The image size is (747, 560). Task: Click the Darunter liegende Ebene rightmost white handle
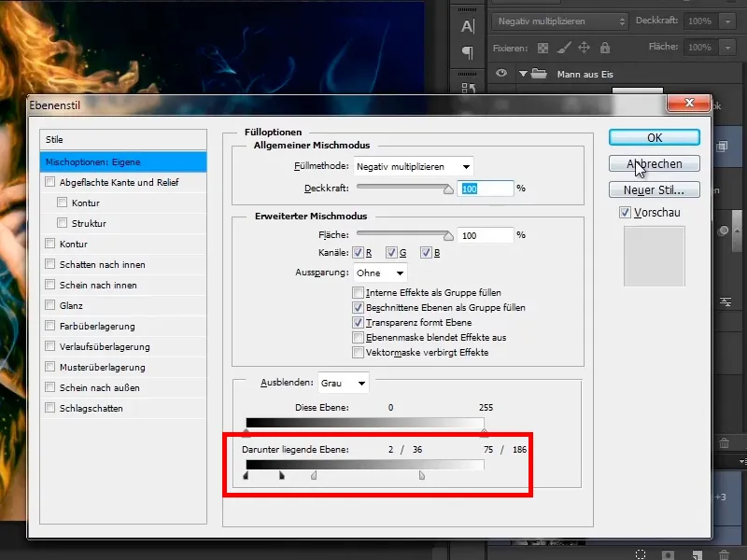click(422, 475)
